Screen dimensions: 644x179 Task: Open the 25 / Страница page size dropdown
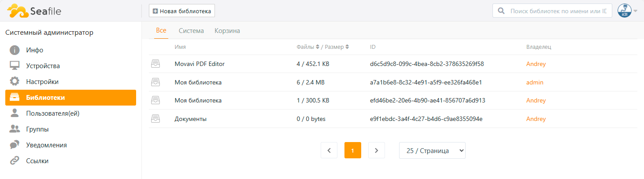(432, 150)
